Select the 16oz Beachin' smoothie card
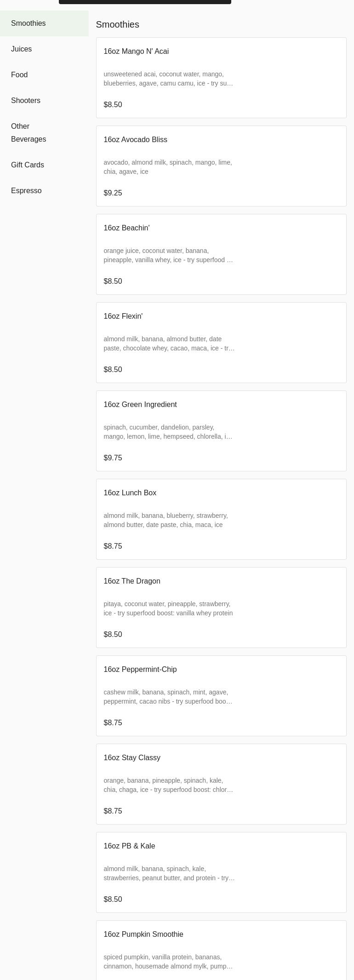 221,254
